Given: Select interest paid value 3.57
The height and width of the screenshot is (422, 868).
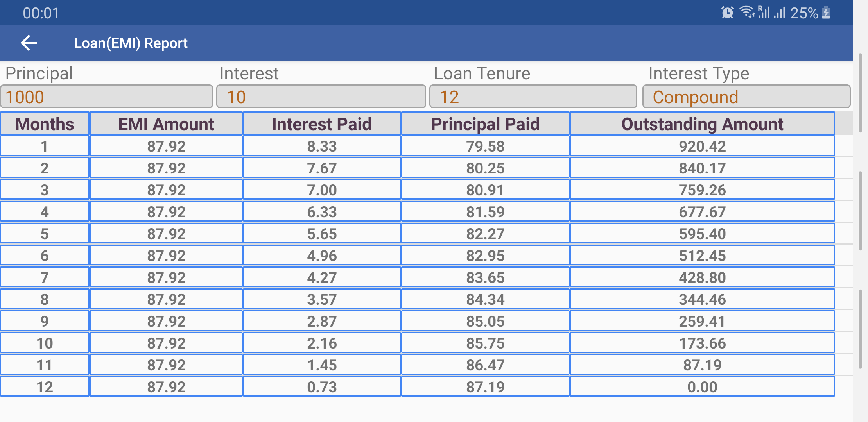Looking at the screenshot, I should pos(322,299).
